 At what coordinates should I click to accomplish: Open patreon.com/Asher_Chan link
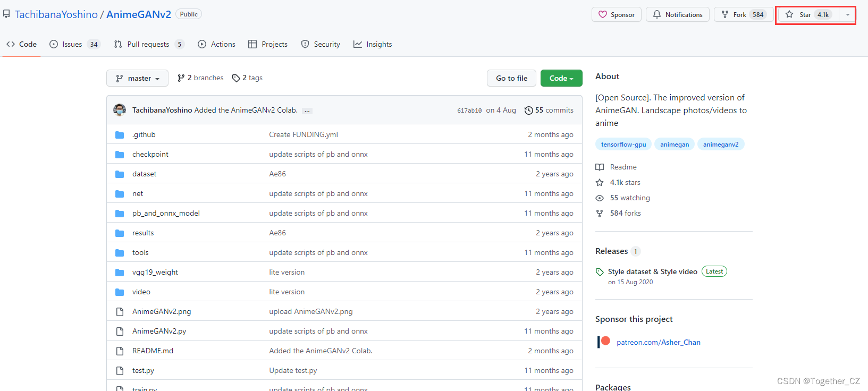click(659, 342)
